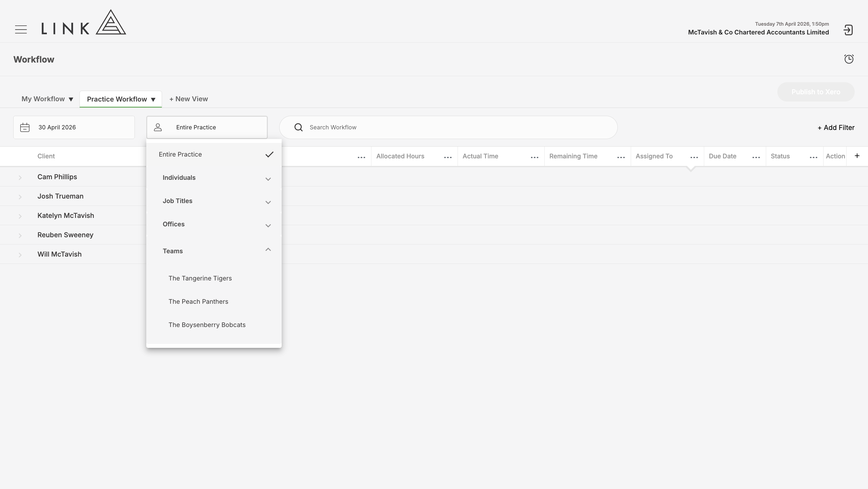Open Remaining Time column options menu
868x489 pixels.
[x=621, y=157]
